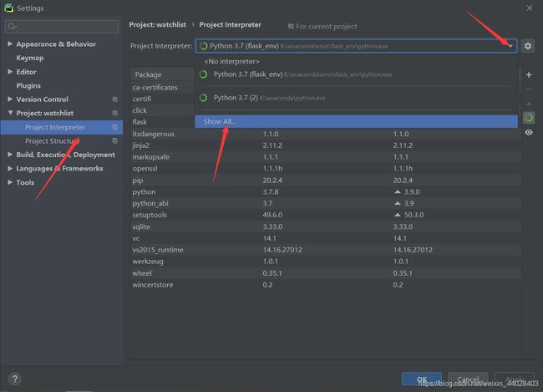Select Python 3.7 (flask_env) in dropdown list

tap(356, 74)
